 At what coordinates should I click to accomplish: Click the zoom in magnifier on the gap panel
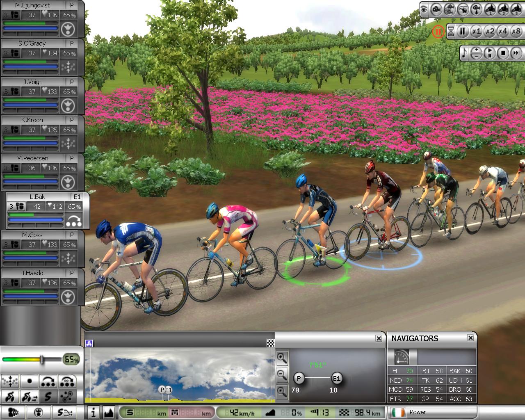point(282,358)
